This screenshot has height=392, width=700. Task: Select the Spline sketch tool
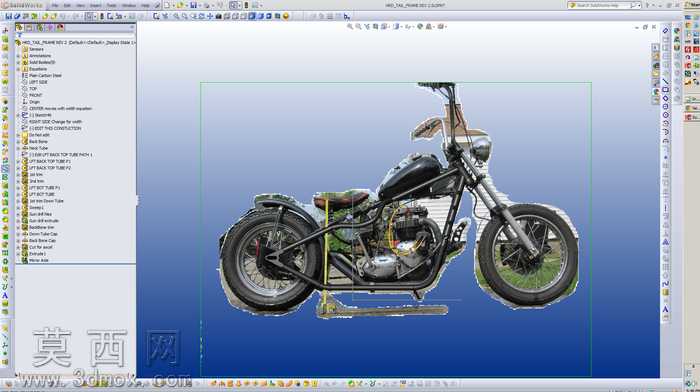pyautogui.click(x=665, y=284)
